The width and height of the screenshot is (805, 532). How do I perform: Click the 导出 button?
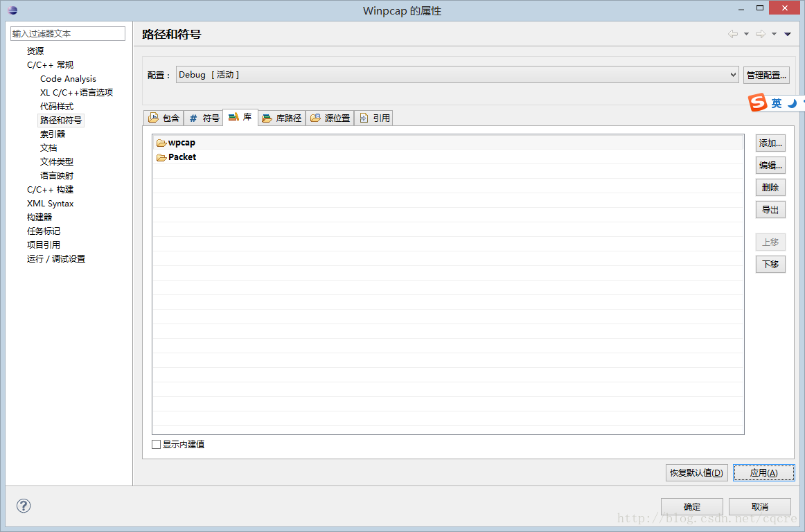point(770,209)
